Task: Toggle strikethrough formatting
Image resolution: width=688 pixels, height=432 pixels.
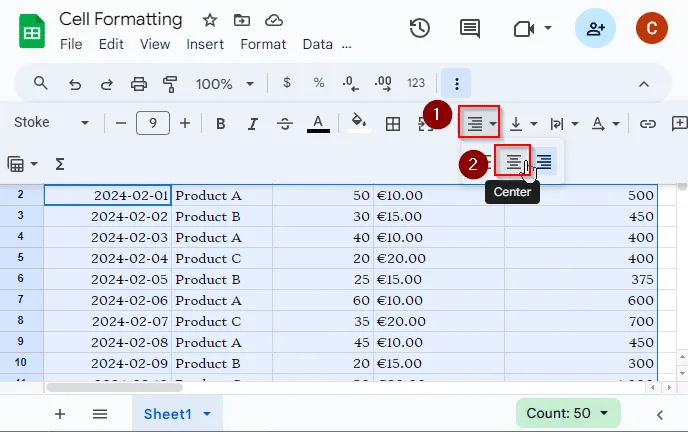Action: coord(285,124)
